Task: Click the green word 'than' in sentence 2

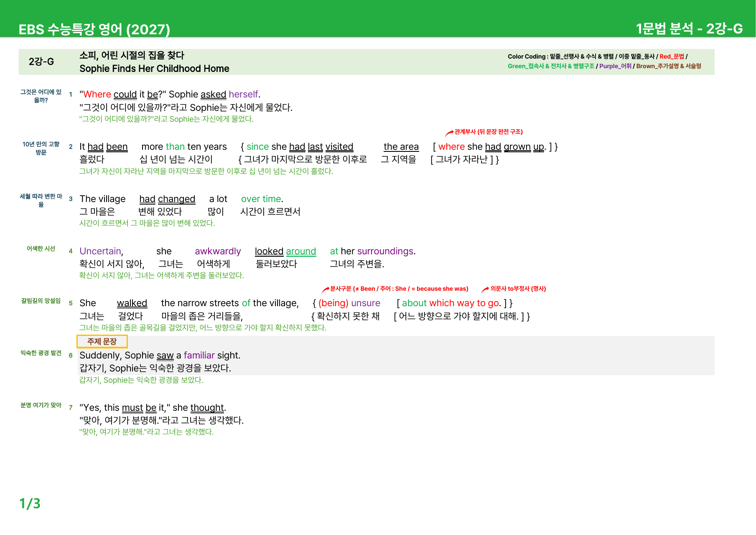Action: click(175, 146)
